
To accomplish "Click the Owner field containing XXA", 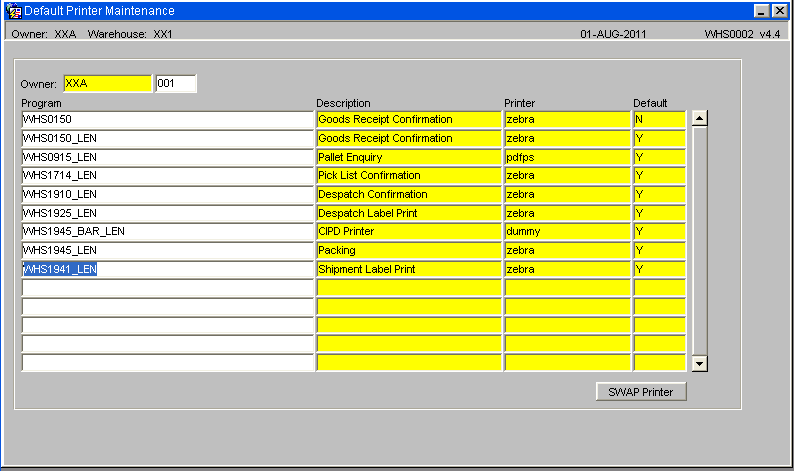I will pyautogui.click(x=107, y=84).
